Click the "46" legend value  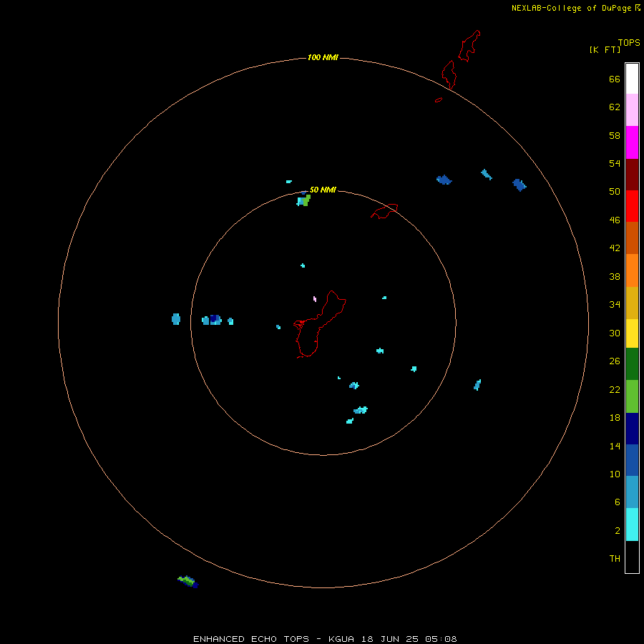615,220
